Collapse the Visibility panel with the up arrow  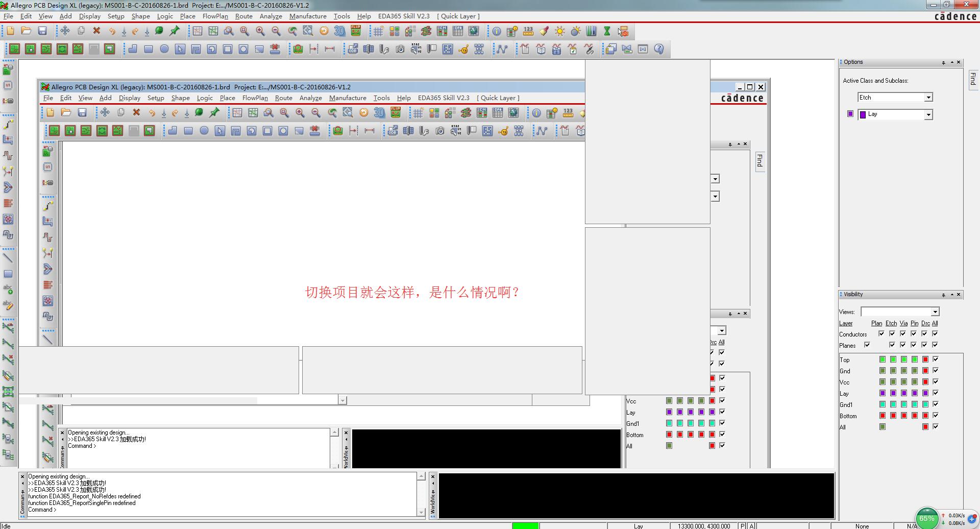pos(951,295)
